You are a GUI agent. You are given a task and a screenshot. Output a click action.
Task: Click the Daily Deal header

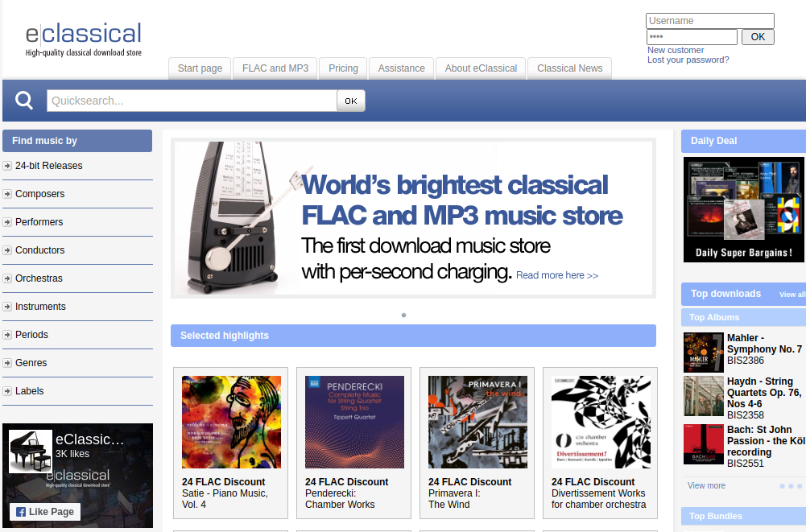point(743,141)
